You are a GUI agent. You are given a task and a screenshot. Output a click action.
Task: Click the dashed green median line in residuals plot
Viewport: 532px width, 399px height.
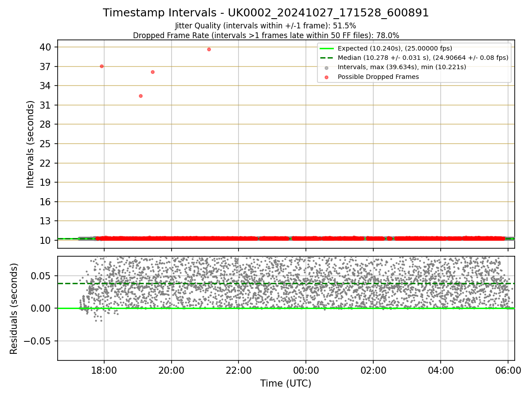(286, 283)
